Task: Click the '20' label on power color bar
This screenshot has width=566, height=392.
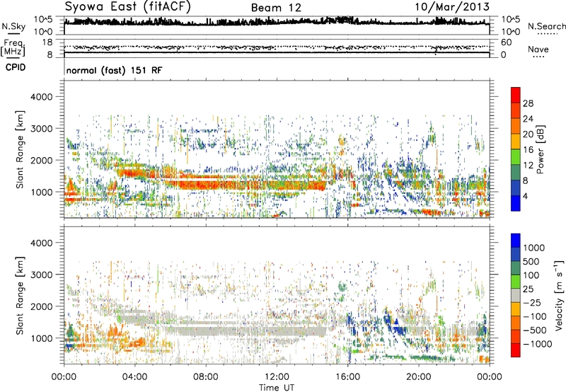Action: point(528,134)
